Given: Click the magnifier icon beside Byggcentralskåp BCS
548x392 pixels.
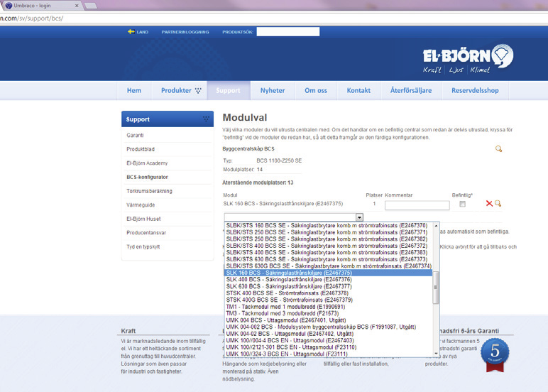Looking at the screenshot, I should point(498,149).
